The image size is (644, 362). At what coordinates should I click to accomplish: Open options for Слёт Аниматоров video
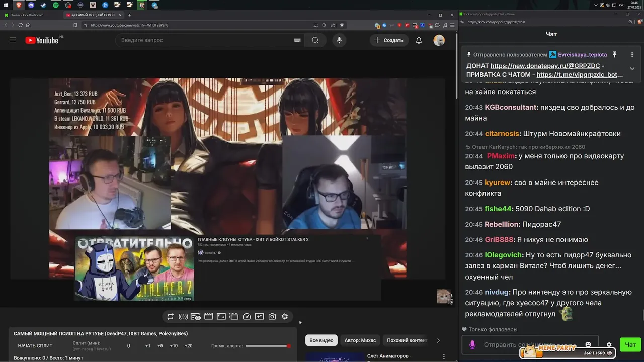coord(444,356)
